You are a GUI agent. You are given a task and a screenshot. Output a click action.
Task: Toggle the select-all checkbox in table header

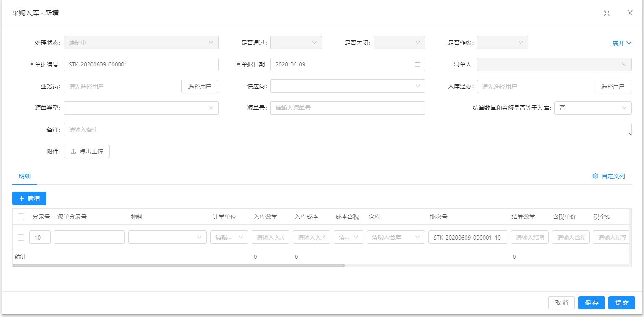[x=21, y=217]
